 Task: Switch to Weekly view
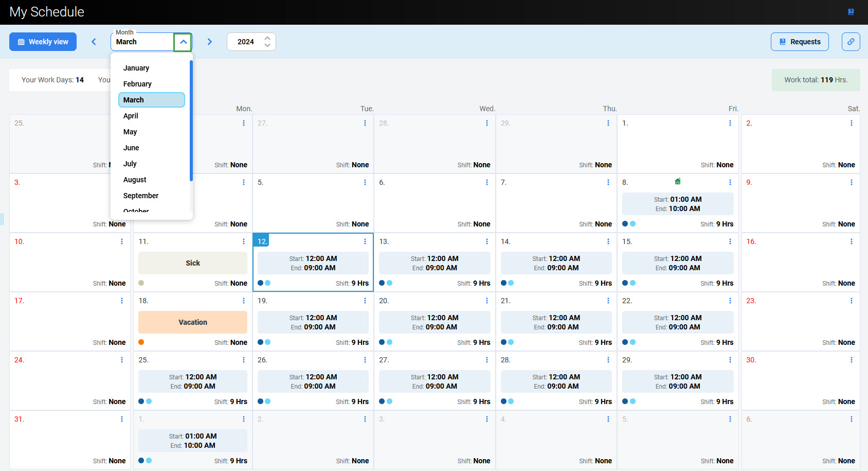43,42
